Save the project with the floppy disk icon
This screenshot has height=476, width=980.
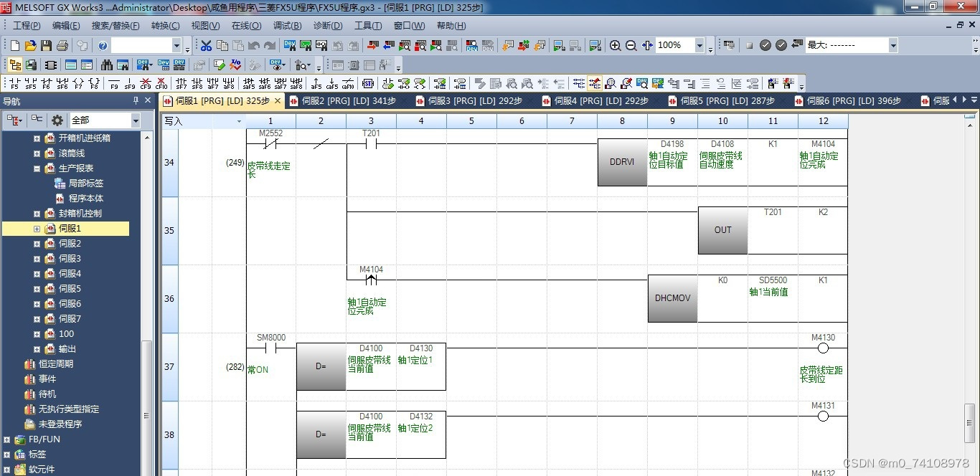click(47, 45)
